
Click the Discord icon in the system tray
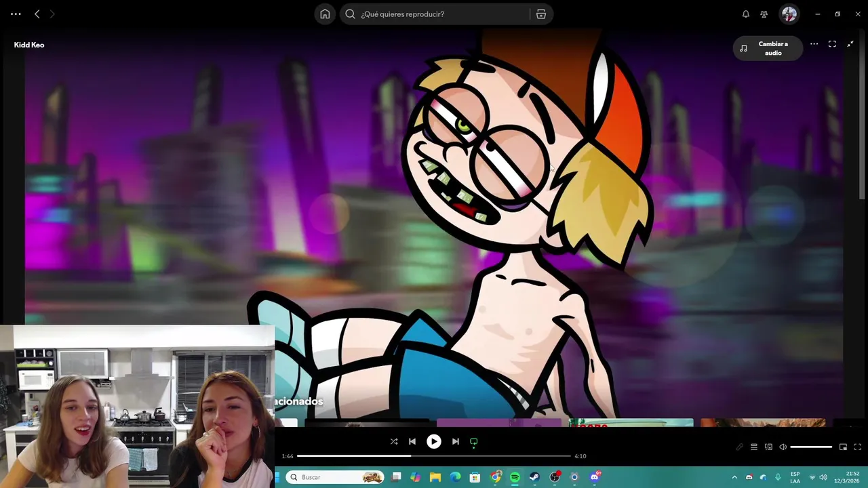pyautogui.click(x=749, y=477)
